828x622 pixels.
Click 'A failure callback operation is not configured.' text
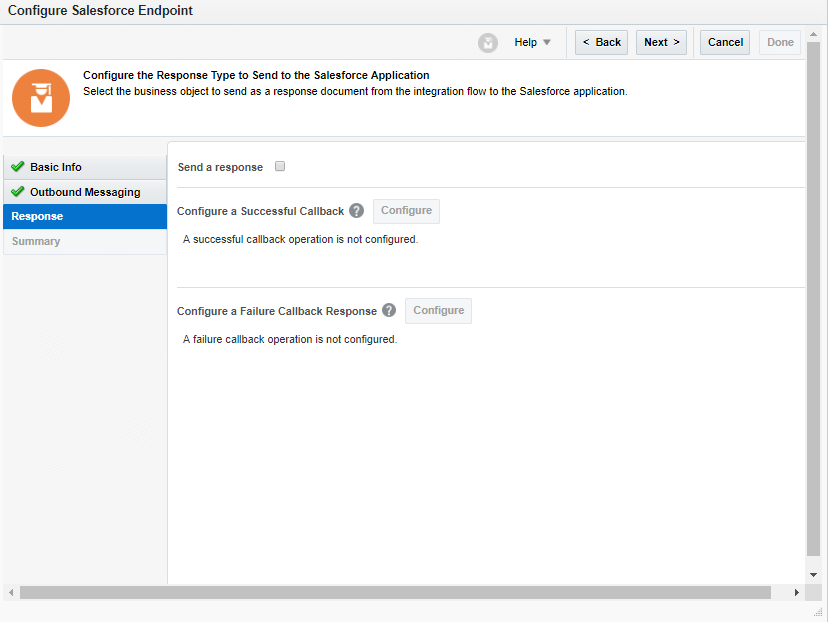290,339
